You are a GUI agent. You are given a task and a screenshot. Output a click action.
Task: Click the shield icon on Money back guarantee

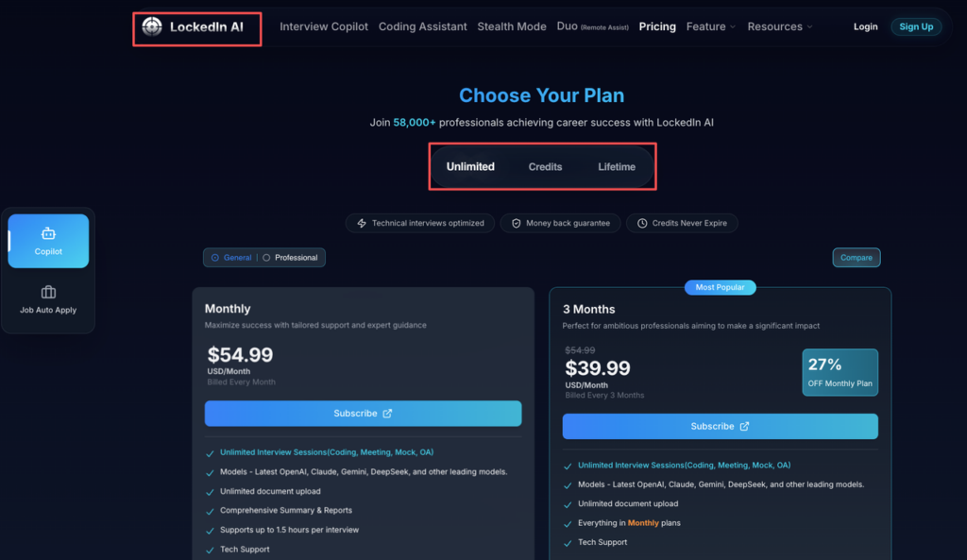click(x=516, y=223)
